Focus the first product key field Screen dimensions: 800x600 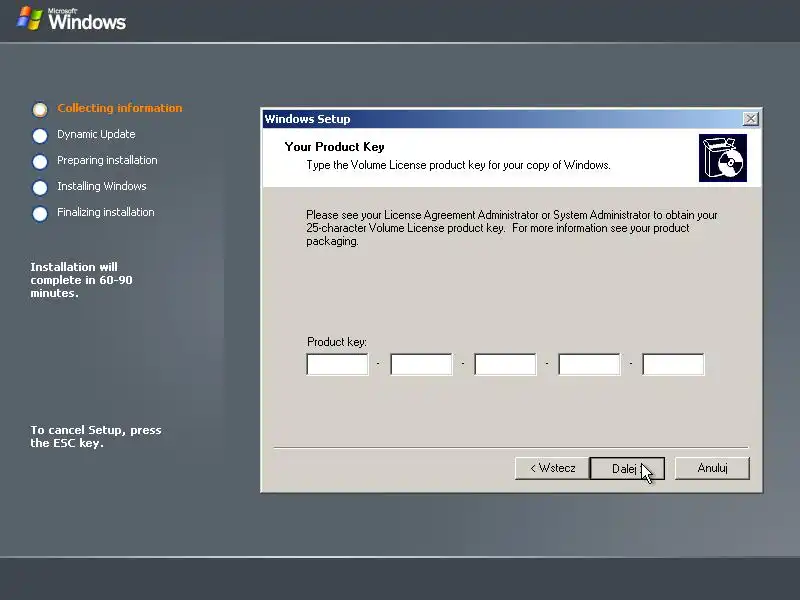(x=337, y=364)
